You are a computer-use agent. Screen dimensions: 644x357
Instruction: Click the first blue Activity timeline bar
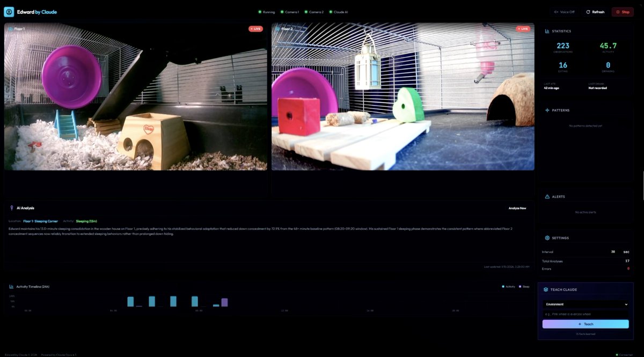tap(130, 301)
